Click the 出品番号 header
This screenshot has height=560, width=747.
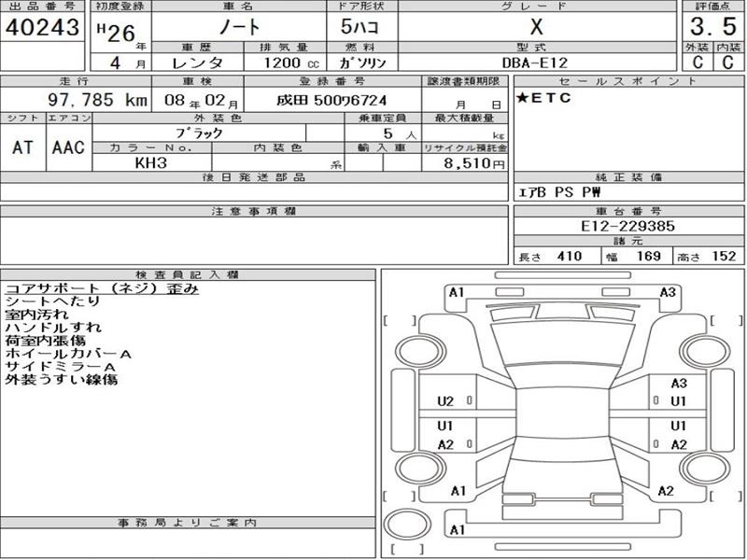coord(43,7)
